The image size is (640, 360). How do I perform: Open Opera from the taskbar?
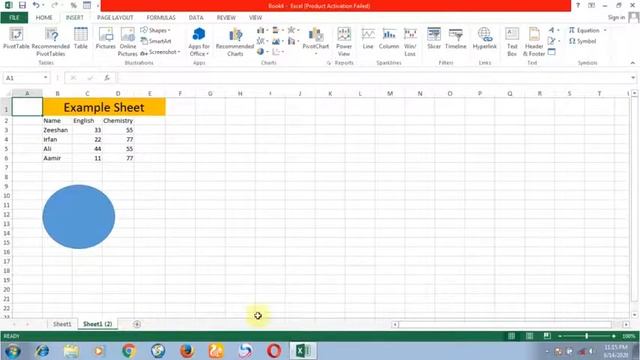tap(274, 351)
